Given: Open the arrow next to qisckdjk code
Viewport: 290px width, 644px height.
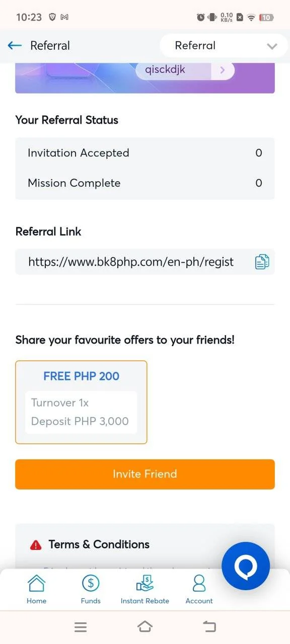Looking at the screenshot, I should tap(222, 70).
